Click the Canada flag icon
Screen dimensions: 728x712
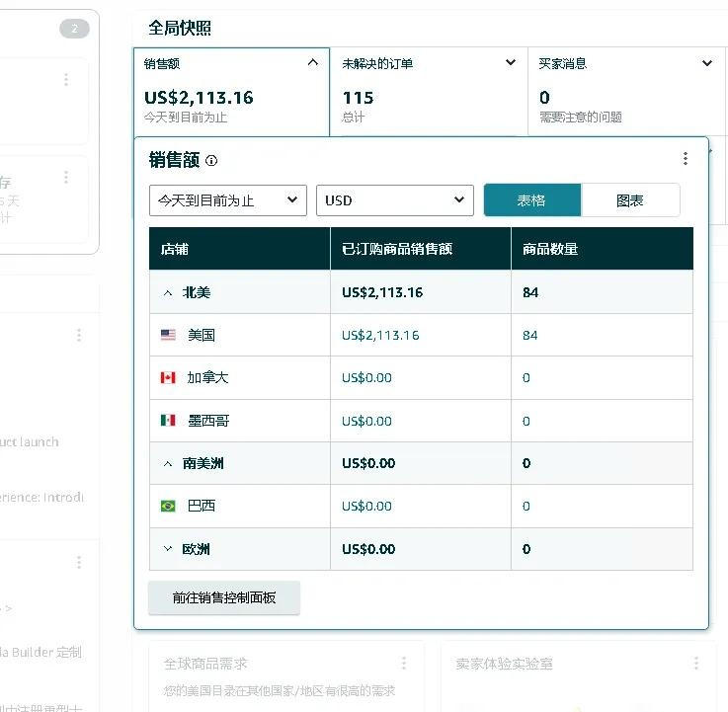click(168, 377)
